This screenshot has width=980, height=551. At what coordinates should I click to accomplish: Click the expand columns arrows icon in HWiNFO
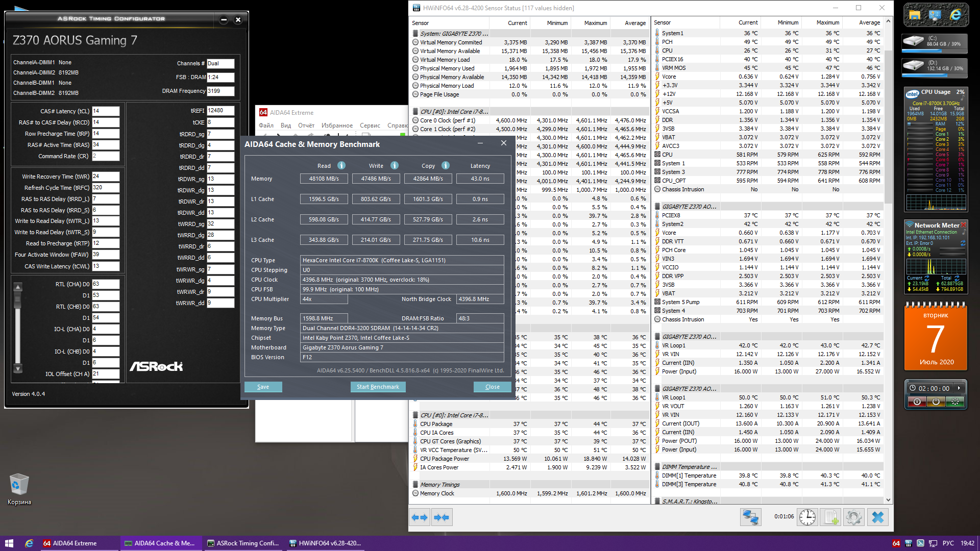(x=419, y=517)
